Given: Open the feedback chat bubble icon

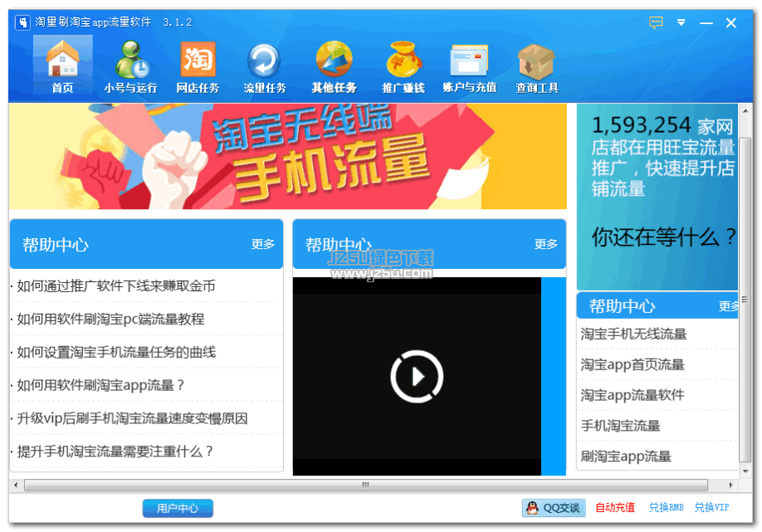Looking at the screenshot, I should pyautogui.click(x=656, y=22).
